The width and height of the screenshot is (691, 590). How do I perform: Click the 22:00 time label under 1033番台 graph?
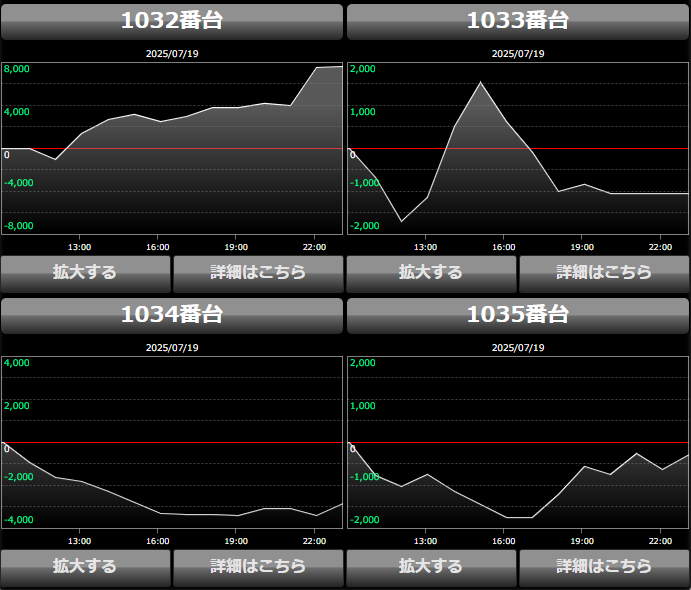tap(660, 247)
